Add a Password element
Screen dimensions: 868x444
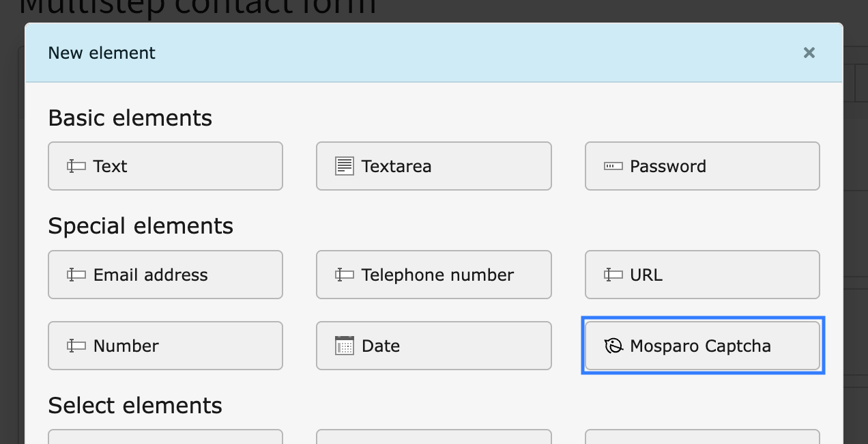point(702,165)
